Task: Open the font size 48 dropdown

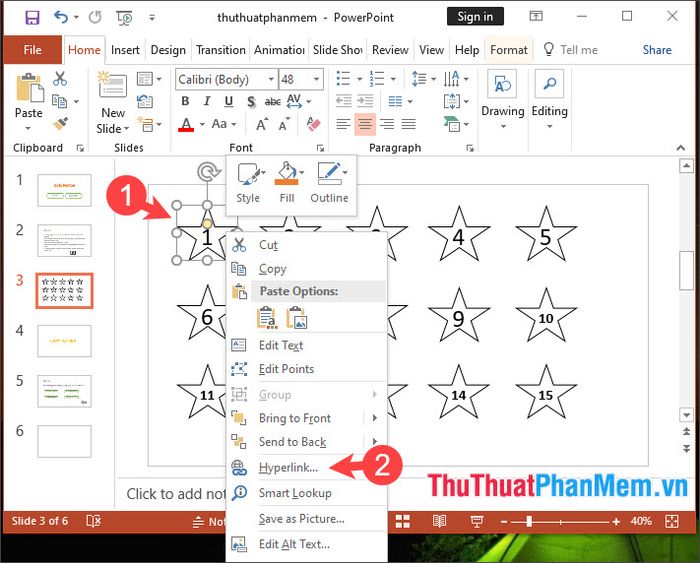Action: coord(317,79)
